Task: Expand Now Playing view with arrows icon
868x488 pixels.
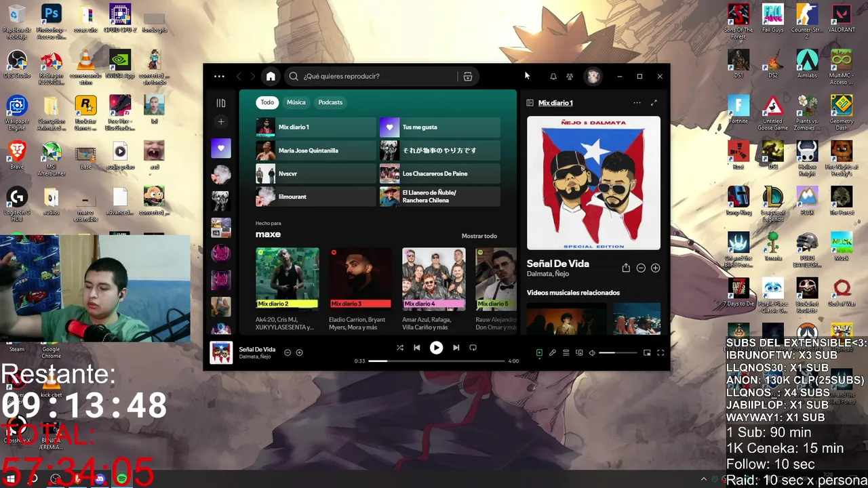Action: click(x=654, y=103)
